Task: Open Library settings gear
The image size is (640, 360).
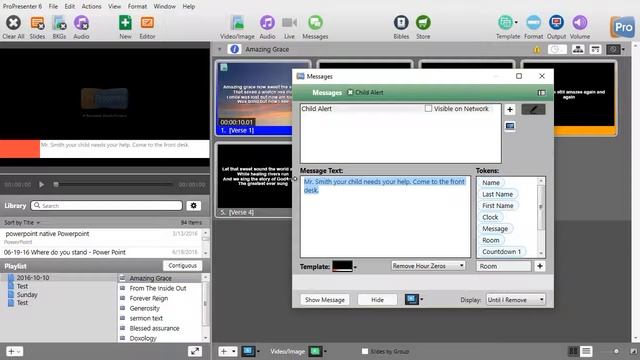Action: [x=193, y=206]
